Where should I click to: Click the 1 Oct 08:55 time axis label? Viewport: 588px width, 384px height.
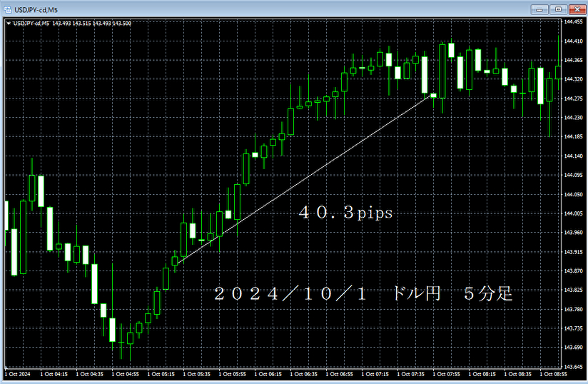click(554, 374)
